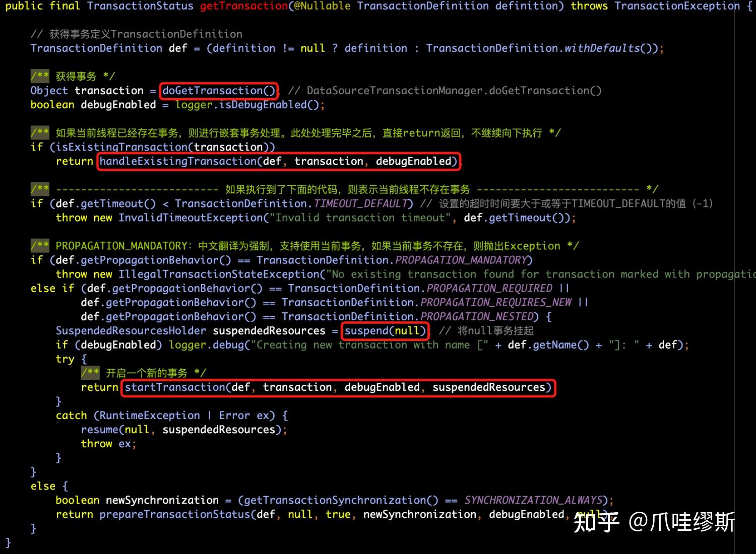The image size is (756, 554).
Task: Click the TransactionException type in the throws clause
Action: (x=677, y=6)
